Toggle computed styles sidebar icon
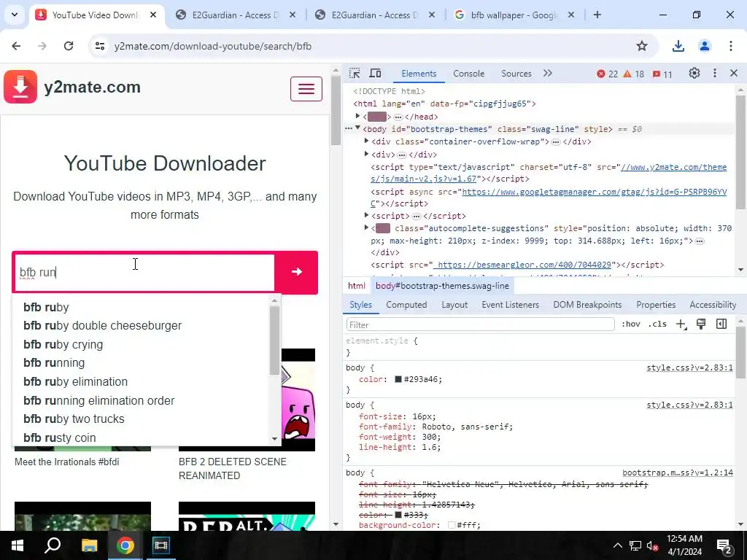 click(x=721, y=324)
